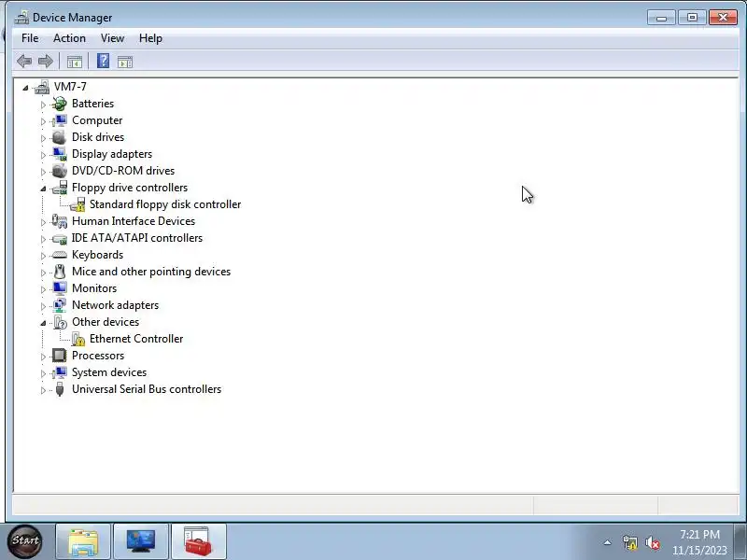Collapse the Floppy drive controllers node
Screen dimensions: 747x560
point(43,189)
